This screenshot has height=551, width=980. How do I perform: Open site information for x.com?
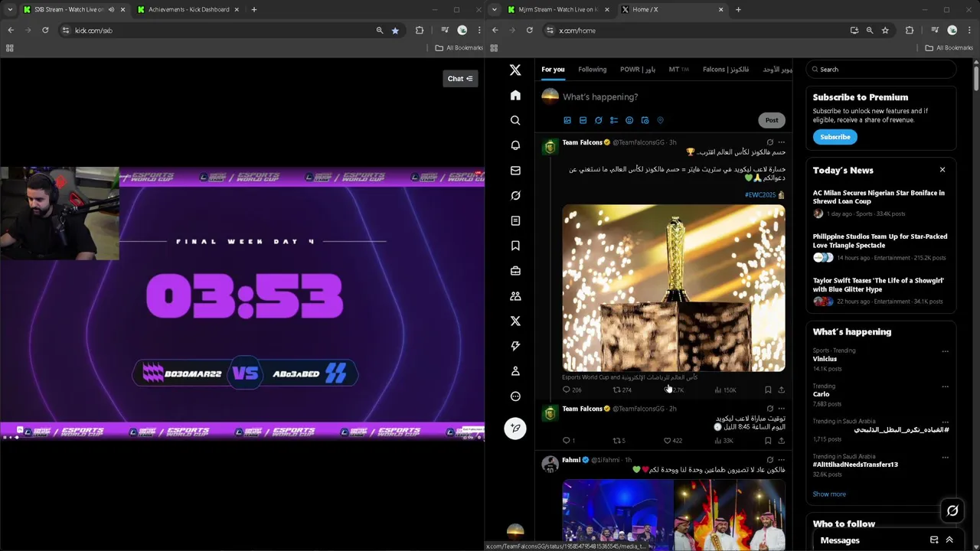[x=550, y=30]
